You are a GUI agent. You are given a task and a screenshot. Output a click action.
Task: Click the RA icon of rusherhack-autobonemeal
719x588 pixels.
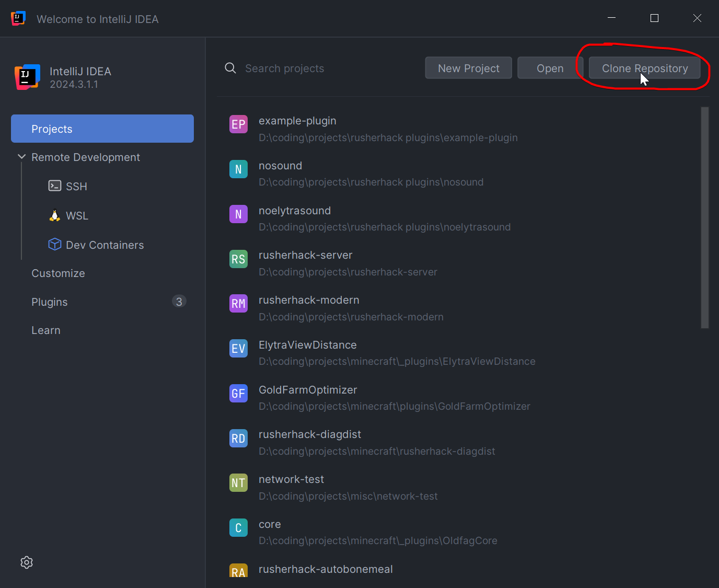238,571
